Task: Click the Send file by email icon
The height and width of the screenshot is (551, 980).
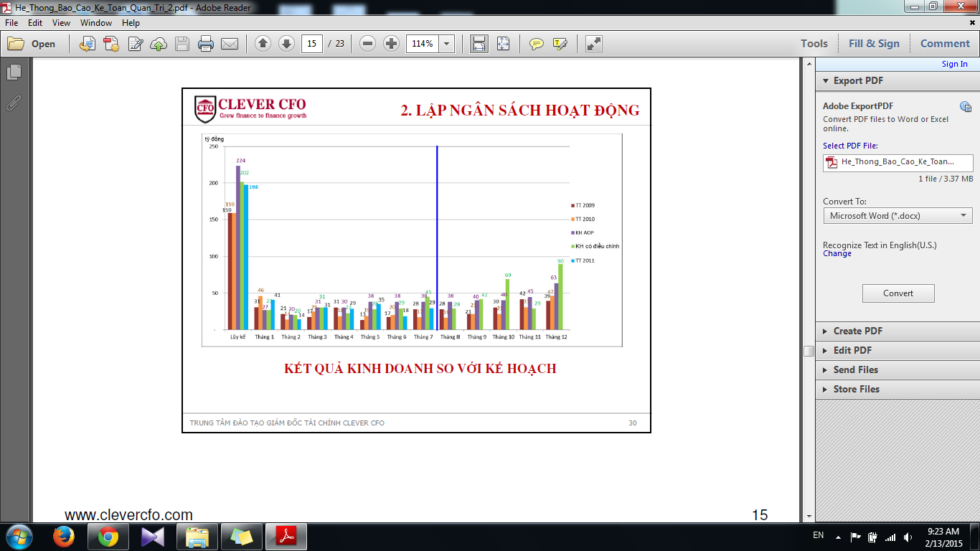Action: (x=230, y=44)
